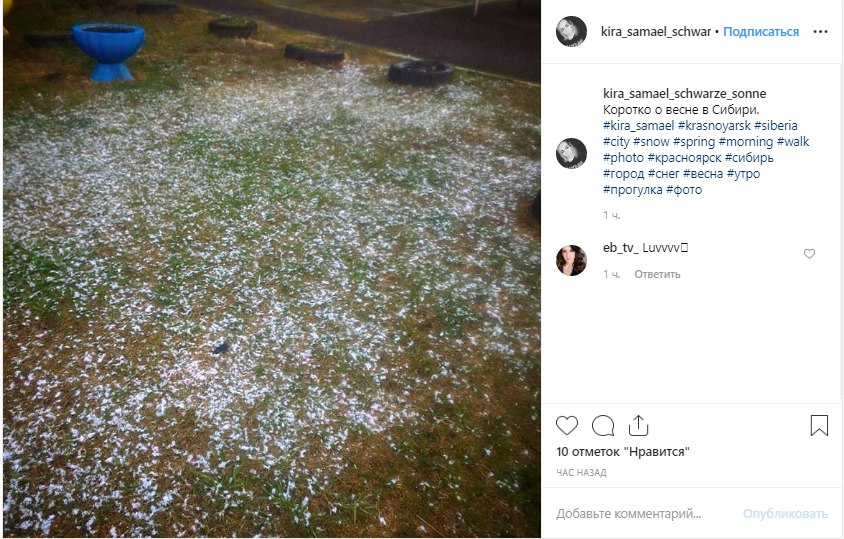Save post with bookmark icon

point(819,425)
